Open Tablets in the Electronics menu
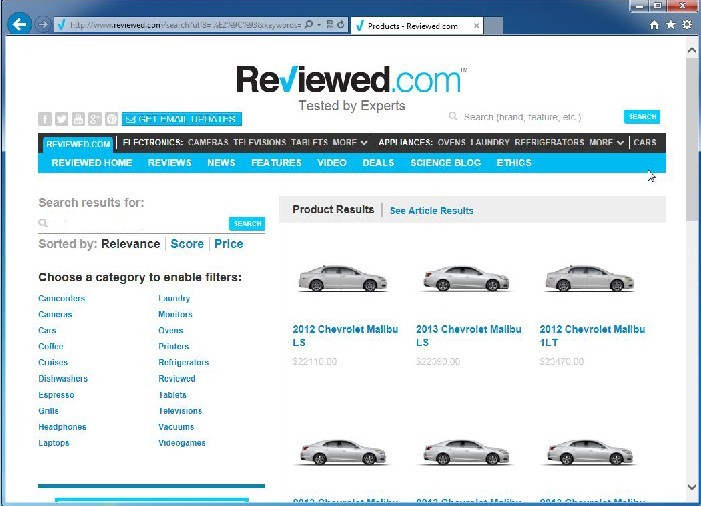The width and height of the screenshot is (701, 506). click(x=309, y=142)
